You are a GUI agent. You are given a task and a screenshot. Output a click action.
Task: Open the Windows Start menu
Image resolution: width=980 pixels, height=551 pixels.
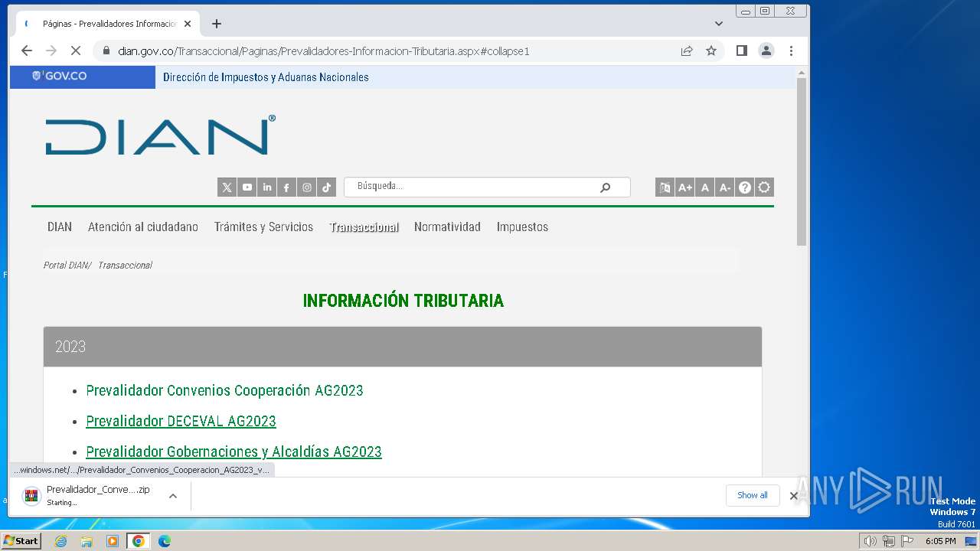pos(21,541)
